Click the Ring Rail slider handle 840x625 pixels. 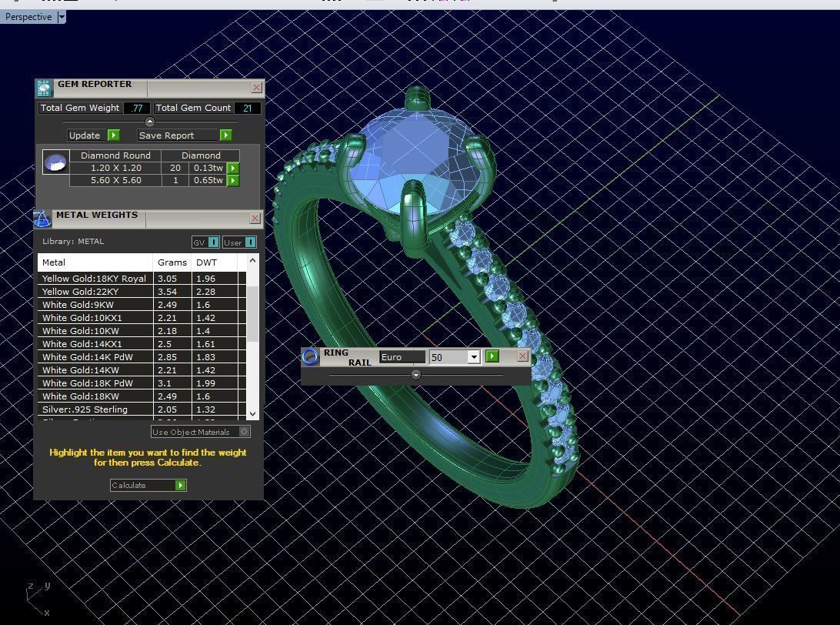(415, 375)
